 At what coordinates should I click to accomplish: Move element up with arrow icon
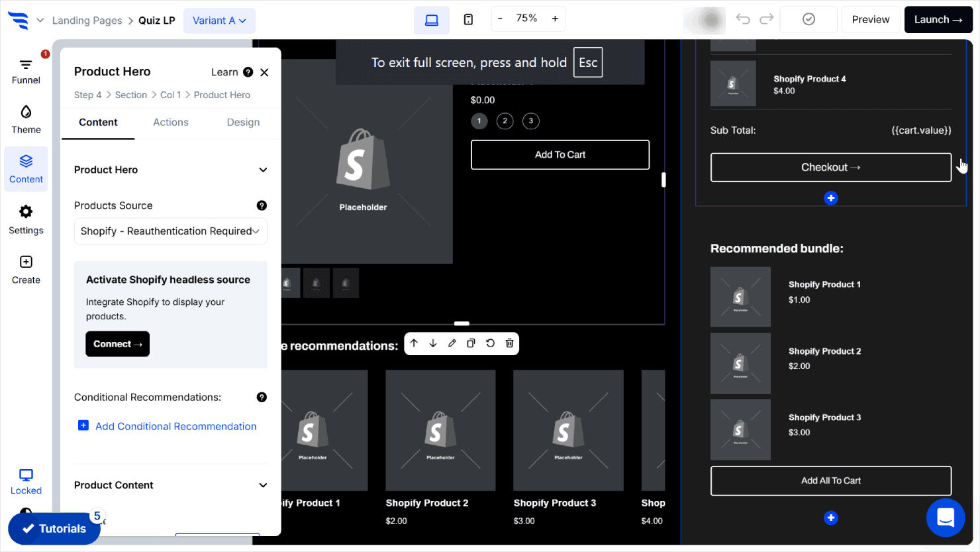[414, 343]
